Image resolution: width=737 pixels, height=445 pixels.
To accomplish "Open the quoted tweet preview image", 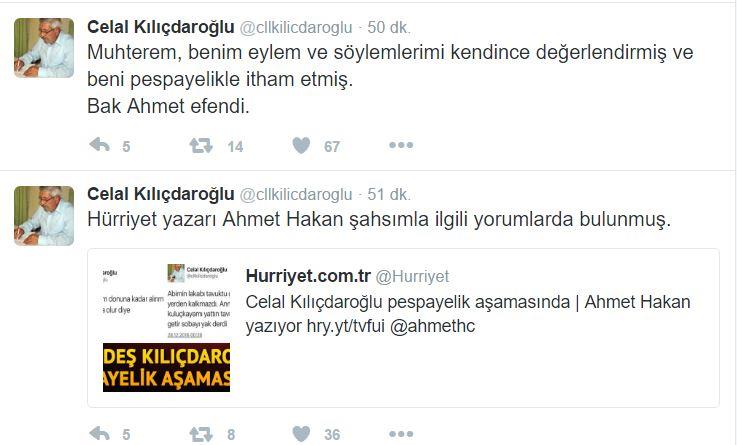I will pyautogui.click(x=166, y=328).
